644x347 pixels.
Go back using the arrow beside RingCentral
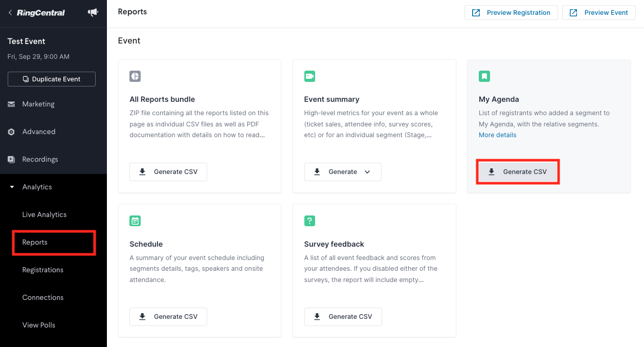click(x=10, y=12)
